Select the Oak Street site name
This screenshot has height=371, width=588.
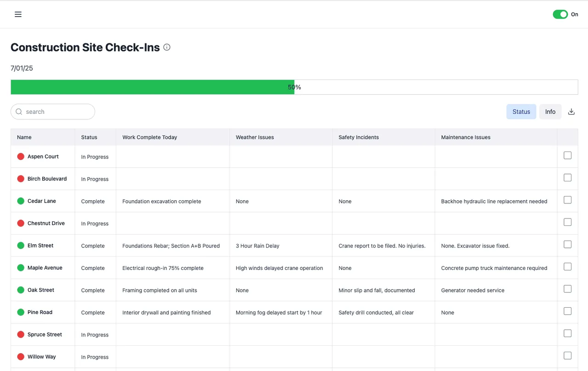click(41, 290)
